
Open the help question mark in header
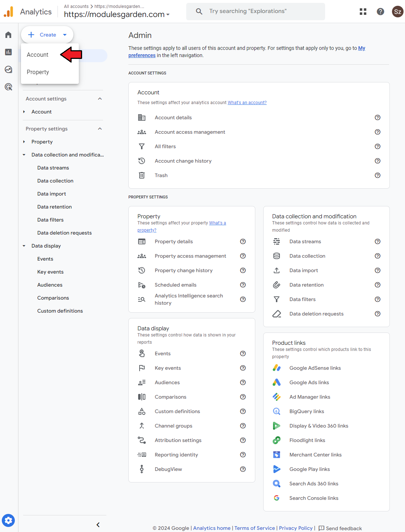380,12
